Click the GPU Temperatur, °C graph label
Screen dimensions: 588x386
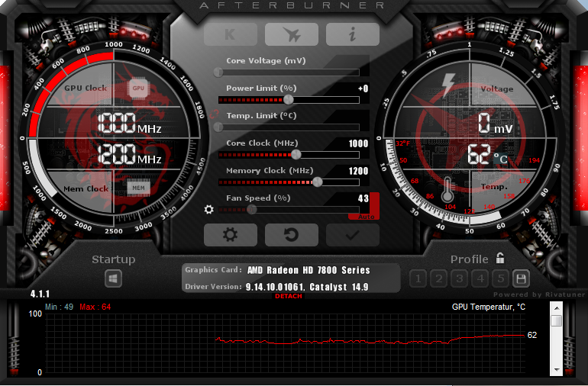[x=488, y=307]
